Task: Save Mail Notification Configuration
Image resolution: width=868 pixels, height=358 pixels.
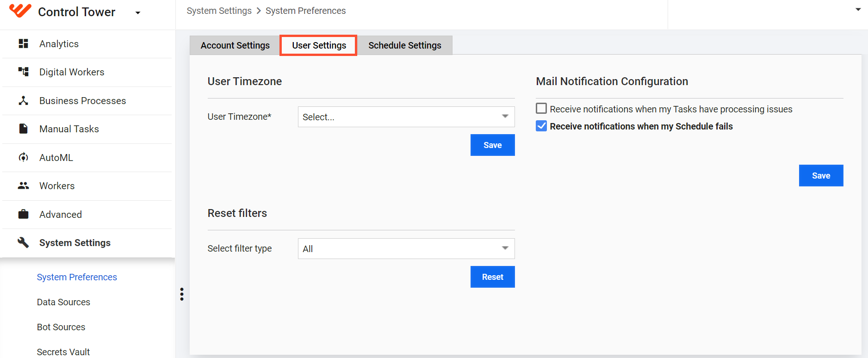Action: pyautogui.click(x=821, y=176)
